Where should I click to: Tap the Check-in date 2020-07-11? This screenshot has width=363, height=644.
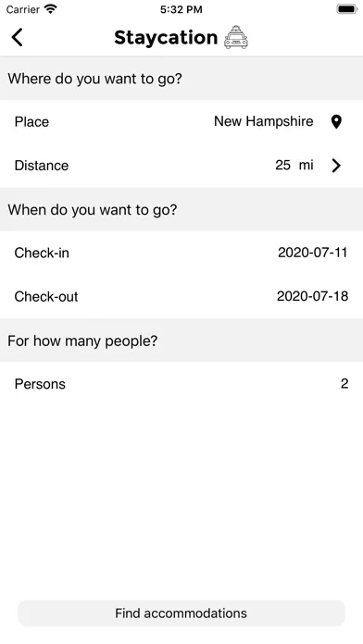click(312, 253)
